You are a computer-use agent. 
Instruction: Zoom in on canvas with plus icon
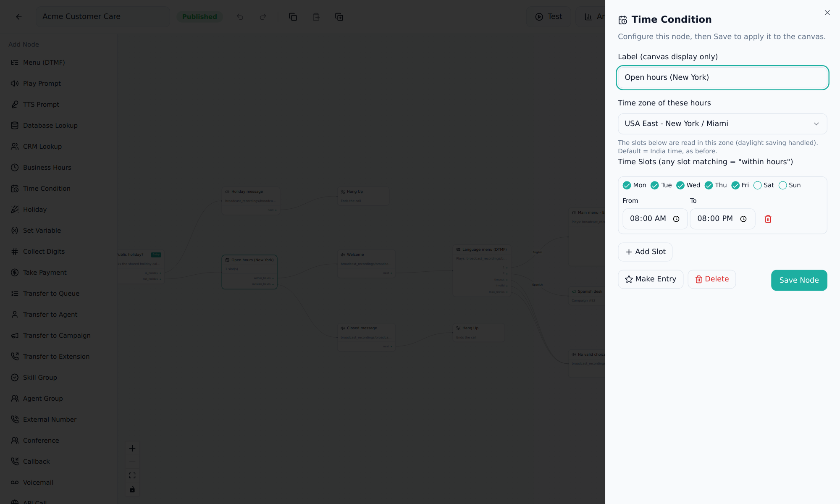tap(132, 448)
